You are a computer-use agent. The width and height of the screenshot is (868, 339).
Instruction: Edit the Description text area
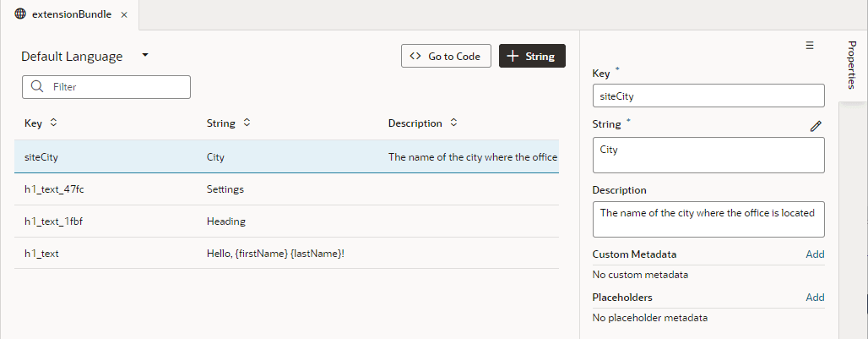708,219
